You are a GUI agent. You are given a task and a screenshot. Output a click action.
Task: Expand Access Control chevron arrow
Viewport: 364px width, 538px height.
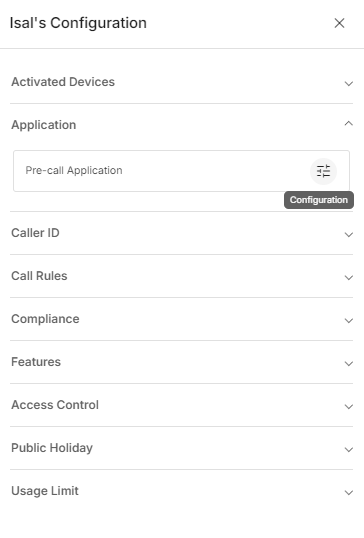tap(349, 407)
